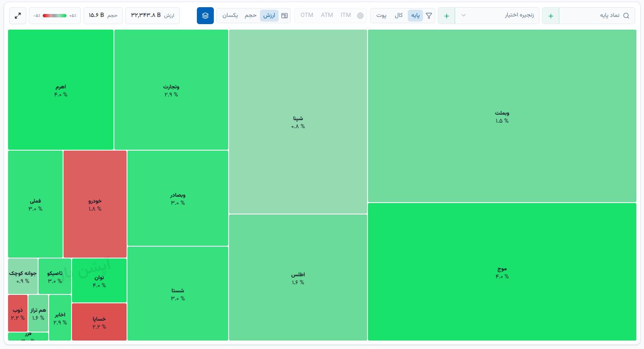
Task: Click the layout grid icon beside ارزش
Action: (285, 16)
